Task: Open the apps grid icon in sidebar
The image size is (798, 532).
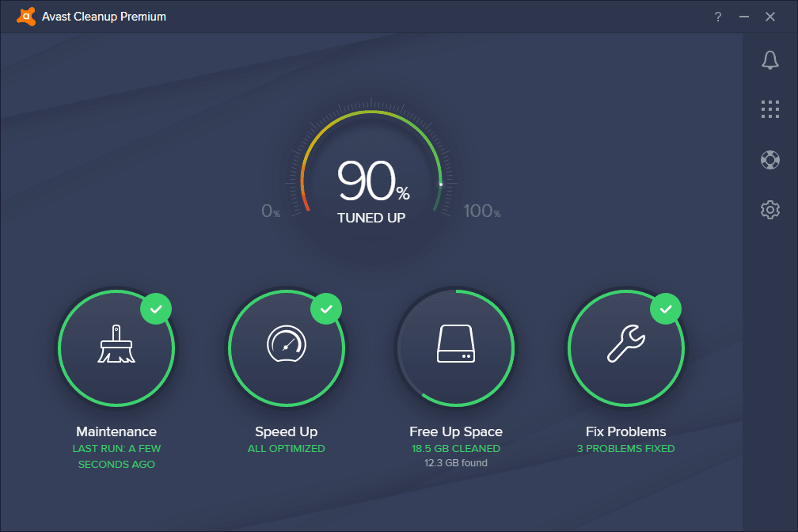Action: (x=769, y=109)
